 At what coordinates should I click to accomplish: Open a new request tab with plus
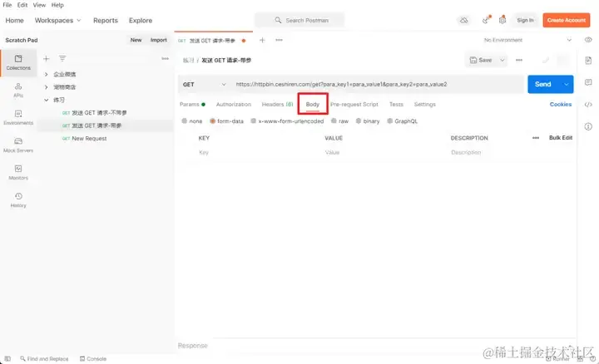point(262,40)
